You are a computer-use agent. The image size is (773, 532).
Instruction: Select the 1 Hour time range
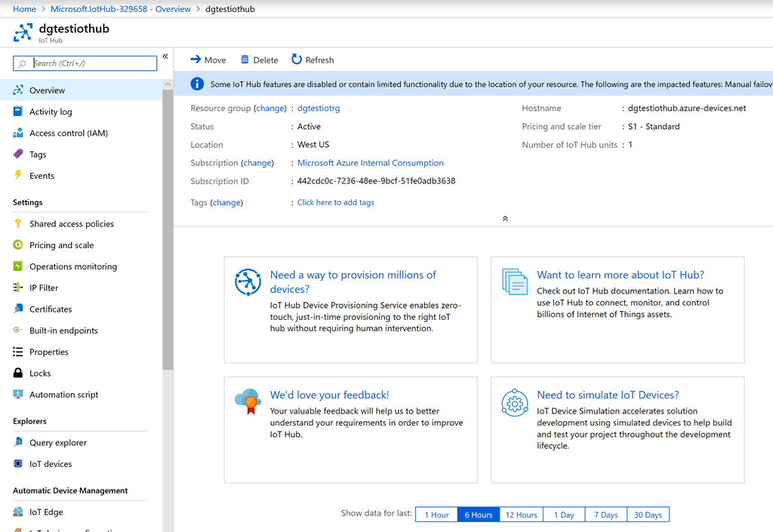436,514
